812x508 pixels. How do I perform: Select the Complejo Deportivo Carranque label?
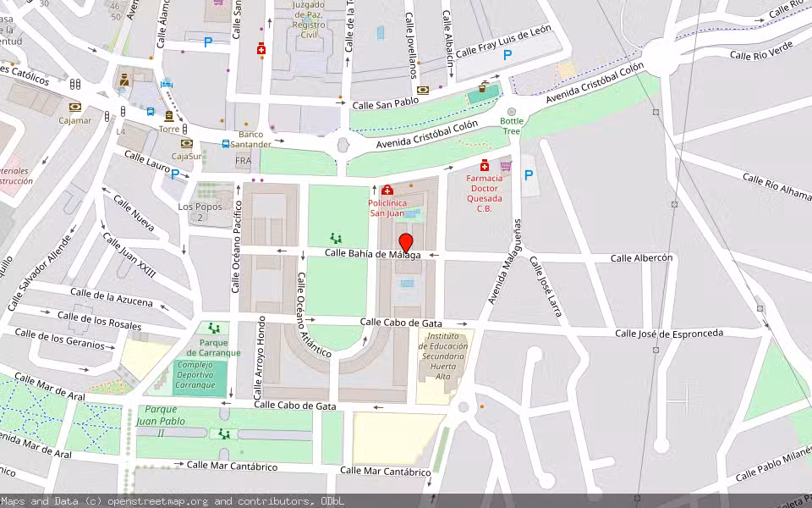click(x=195, y=375)
